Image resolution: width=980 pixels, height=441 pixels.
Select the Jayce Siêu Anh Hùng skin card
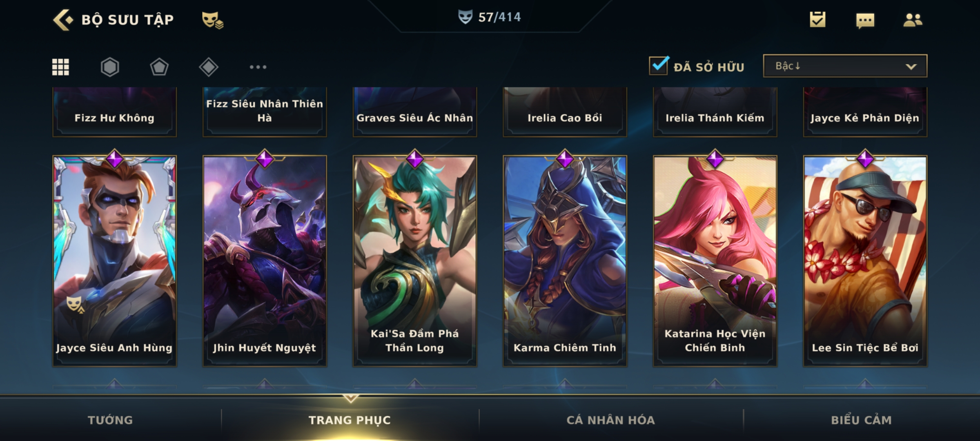[114, 261]
